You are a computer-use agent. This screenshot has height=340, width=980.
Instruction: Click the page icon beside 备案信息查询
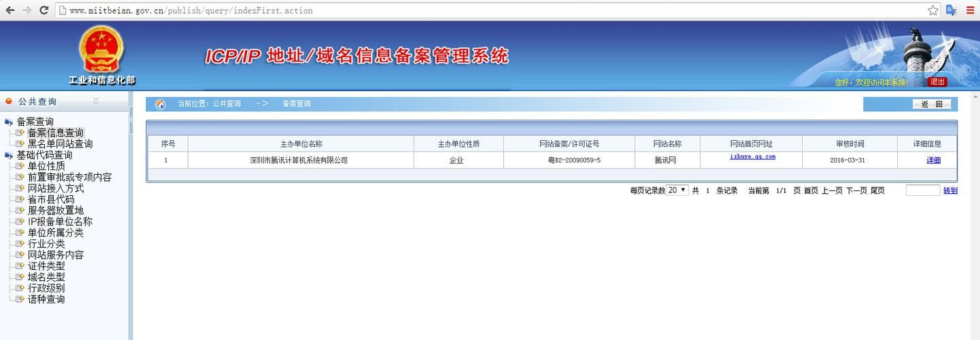tap(20, 133)
